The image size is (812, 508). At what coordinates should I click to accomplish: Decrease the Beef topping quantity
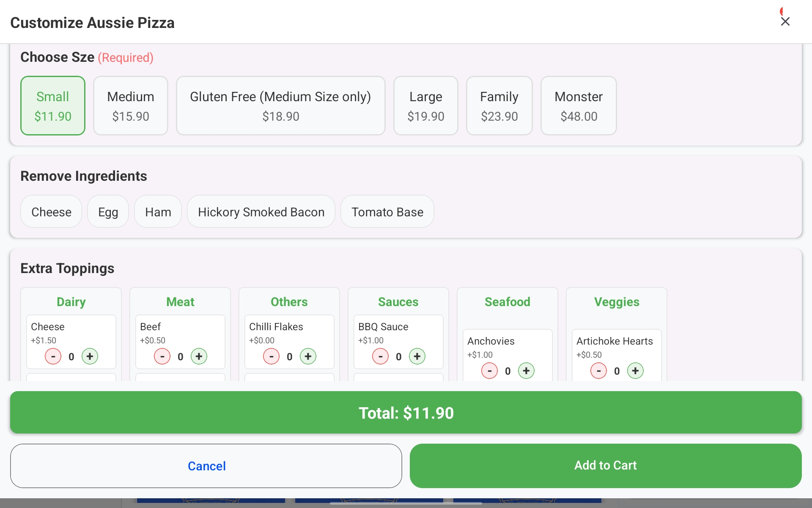pos(162,356)
